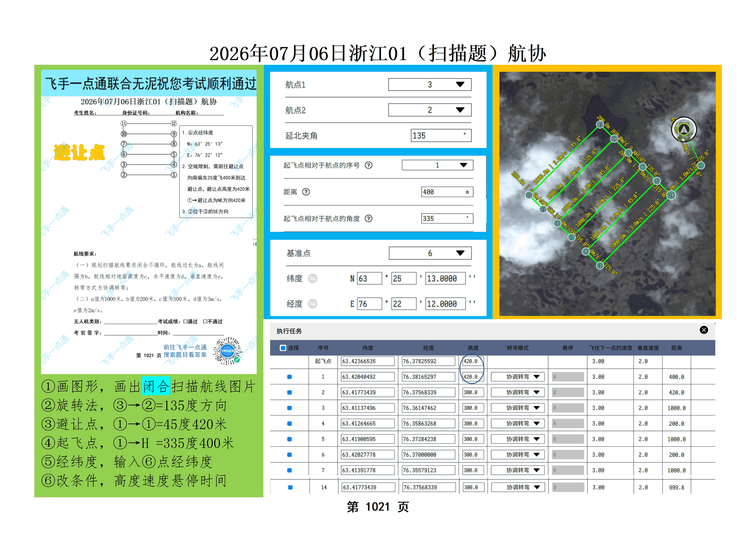The width and height of the screenshot is (756, 534).
Task: Open 协调转弯 dropdown in row 3
Action: pyautogui.click(x=518, y=408)
